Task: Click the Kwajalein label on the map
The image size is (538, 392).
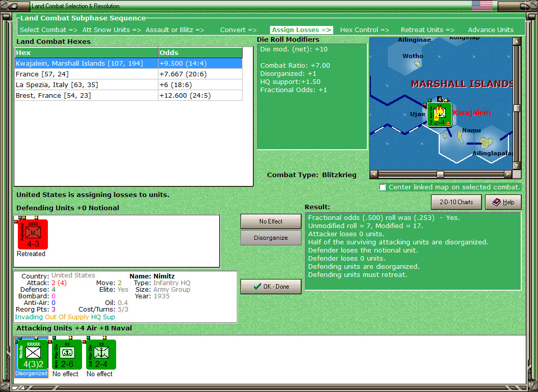Action: (x=471, y=113)
